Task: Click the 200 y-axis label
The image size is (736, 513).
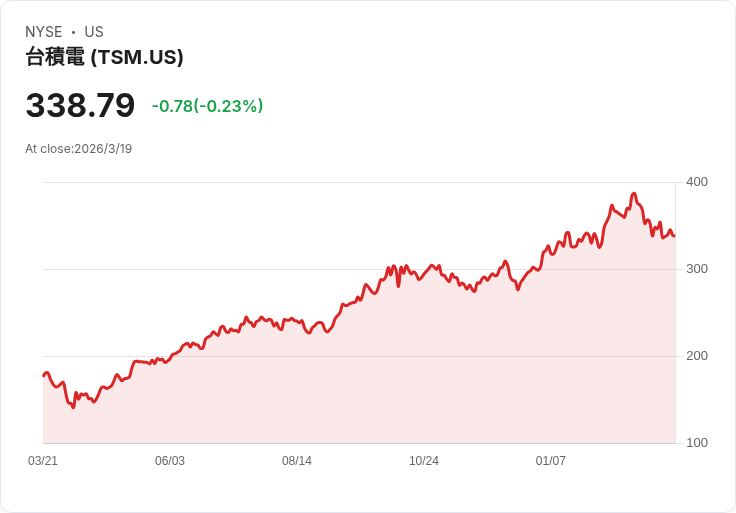Action: (697, 356)
